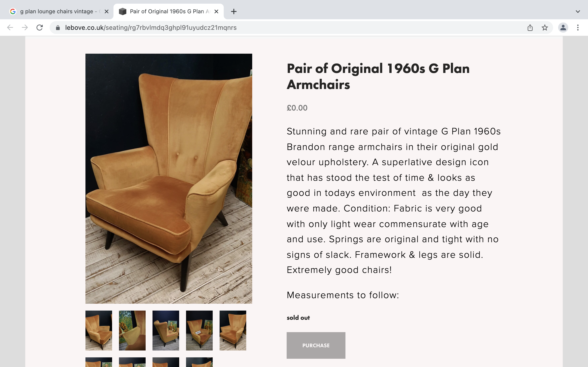The height and width of the screenshot is (367, 588).
Task: Click the large main chair photo
Action: click(169, 178)
